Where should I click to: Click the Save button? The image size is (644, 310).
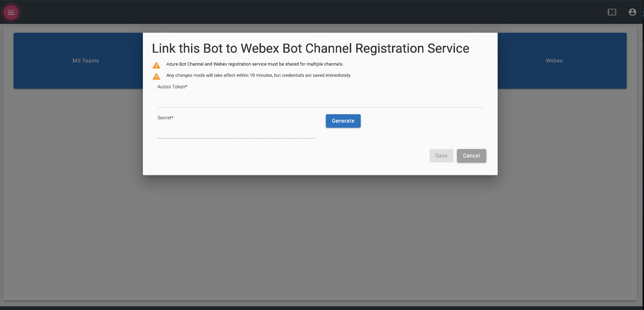pyautogui.click(x=441, y=155)
